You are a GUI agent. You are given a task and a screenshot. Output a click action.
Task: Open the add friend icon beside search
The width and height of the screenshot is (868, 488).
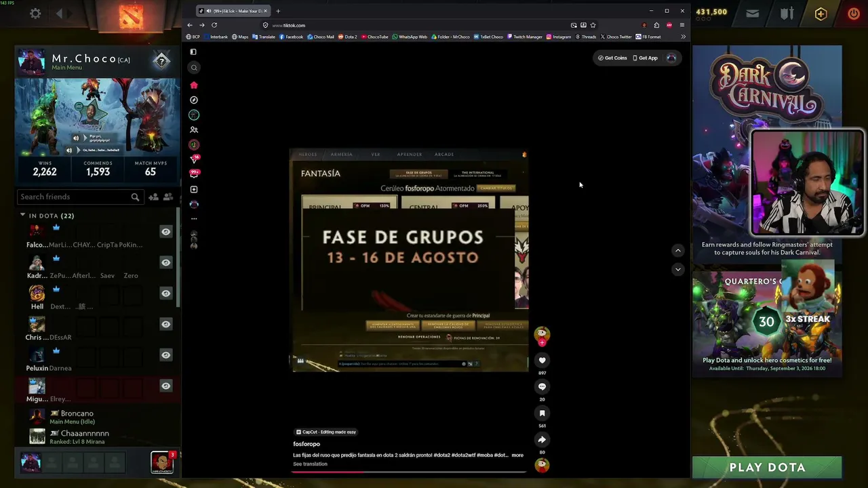tap(154, 197)
